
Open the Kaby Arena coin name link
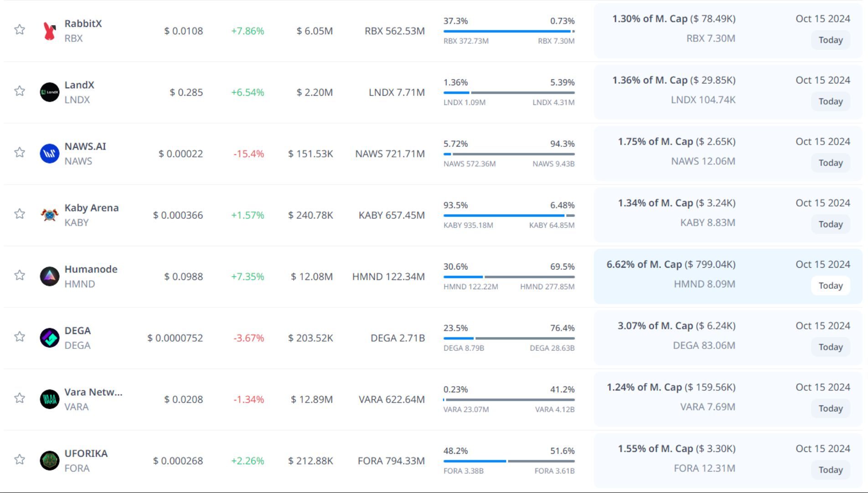click(x=91, y=208)
